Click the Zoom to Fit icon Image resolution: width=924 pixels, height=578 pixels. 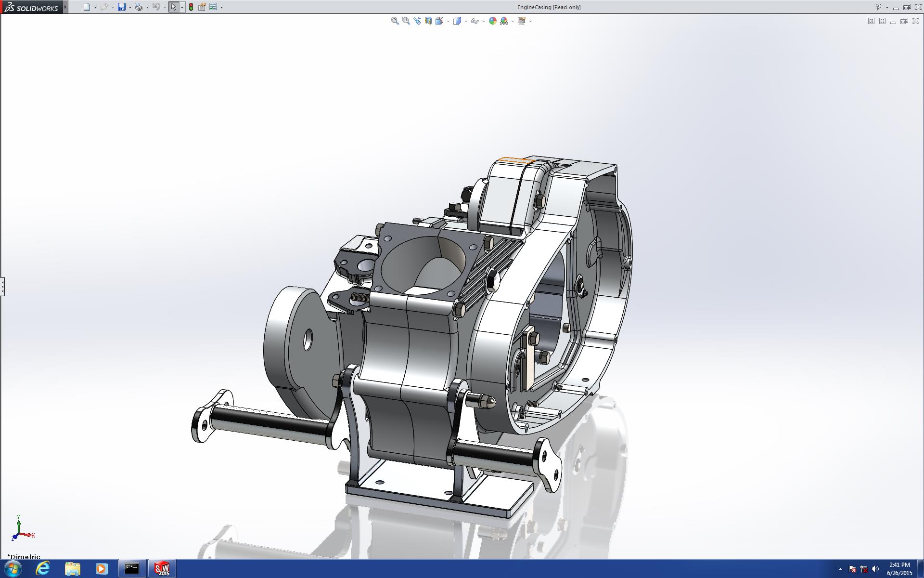point(395,21)
